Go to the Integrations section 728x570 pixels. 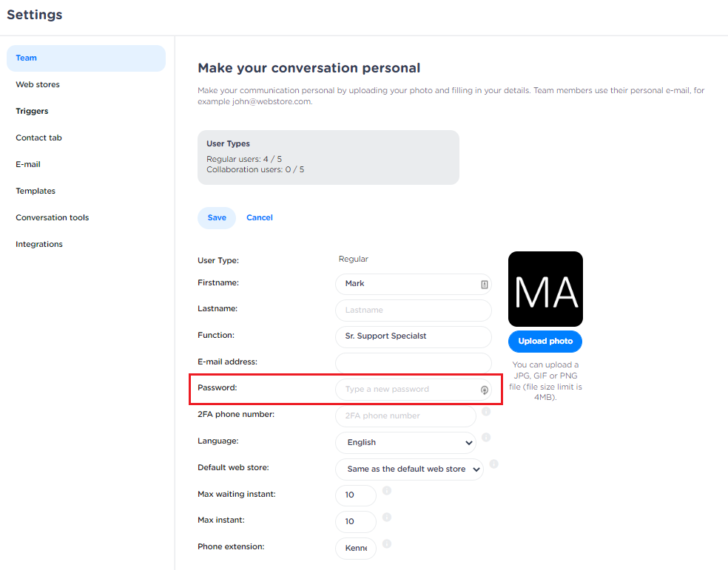pyautogui.click(x=38, y=244)
